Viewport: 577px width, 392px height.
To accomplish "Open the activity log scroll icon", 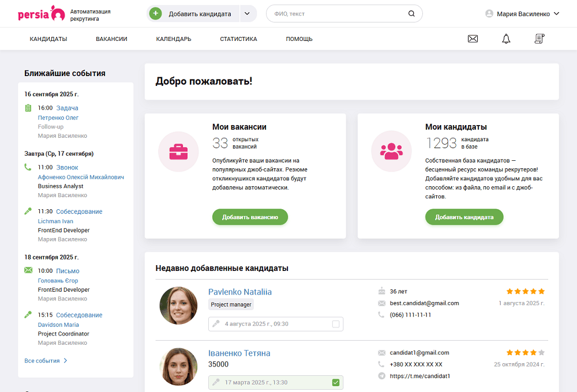I will coord(539,38).
